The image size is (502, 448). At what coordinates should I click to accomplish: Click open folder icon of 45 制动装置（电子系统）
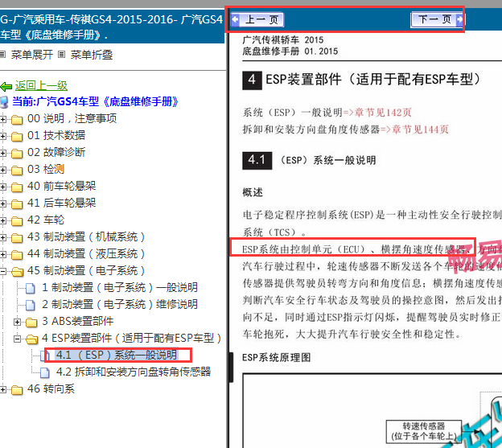(17, 272)
